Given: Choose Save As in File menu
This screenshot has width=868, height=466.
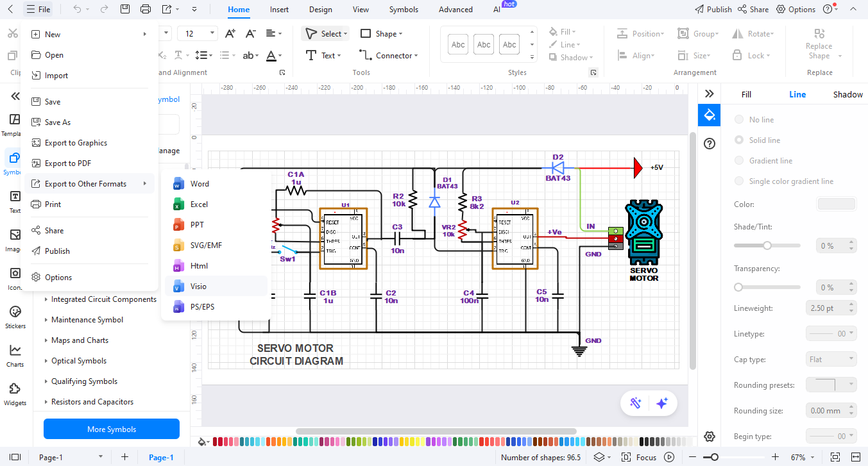Looking at the screenshot, I should [x=90, y=122].
